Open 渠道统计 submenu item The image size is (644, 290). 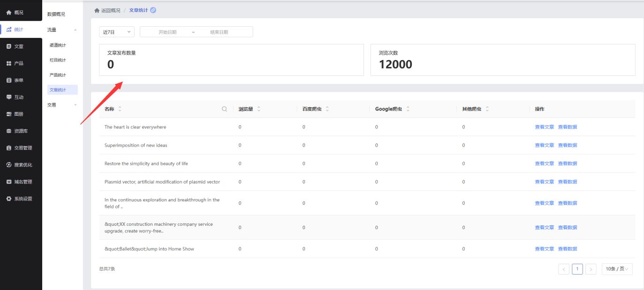click(58, 45)
